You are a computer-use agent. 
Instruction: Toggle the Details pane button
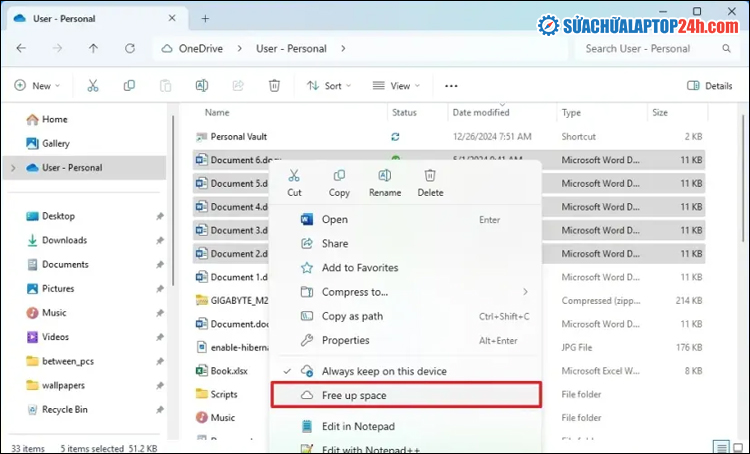709,86
